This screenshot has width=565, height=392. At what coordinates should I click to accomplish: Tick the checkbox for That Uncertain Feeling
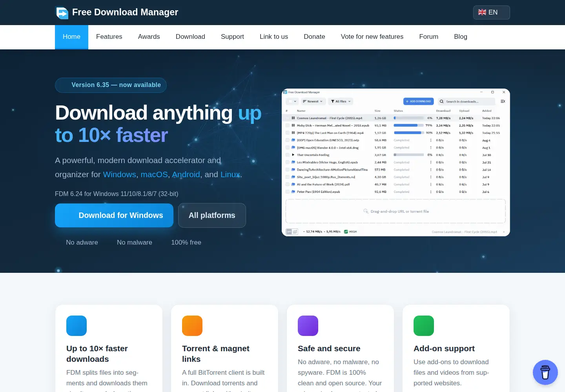[287, 155]
